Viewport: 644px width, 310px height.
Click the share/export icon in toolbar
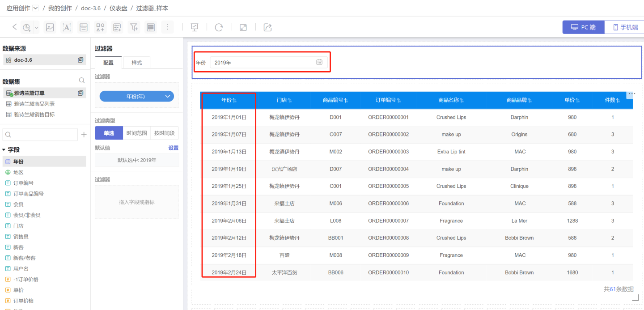tap(267, 27)
